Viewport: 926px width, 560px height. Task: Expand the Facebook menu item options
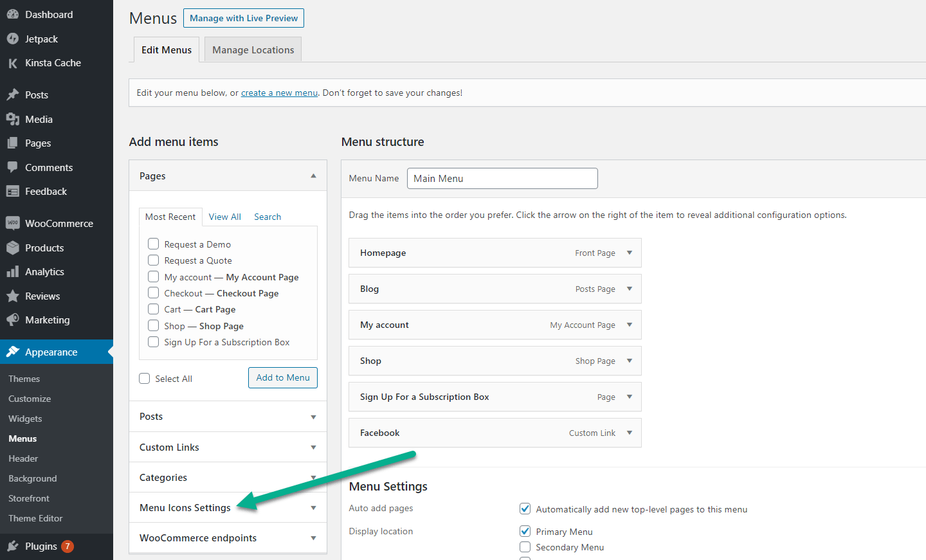point(628,433)
